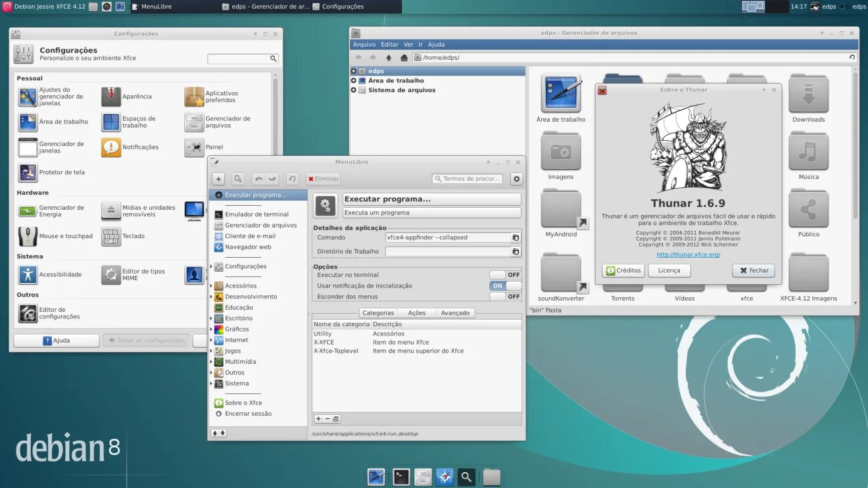
Task: Remove category with the minus icon
Action: (x=327, y=419)
